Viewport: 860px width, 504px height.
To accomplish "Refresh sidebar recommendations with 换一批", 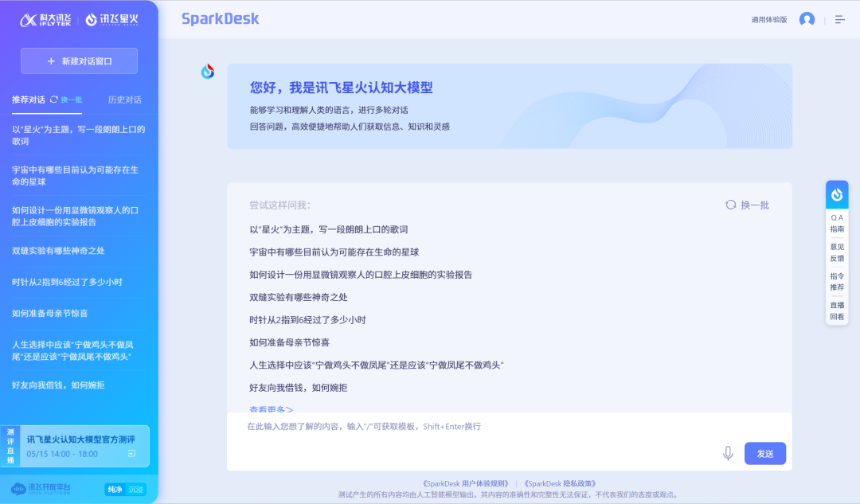I will click(x=66, y=100).
